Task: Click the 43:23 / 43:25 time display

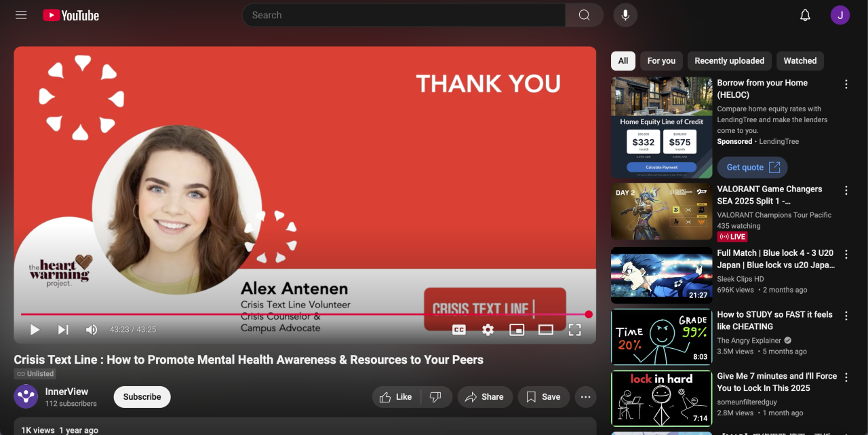Action: click(133, 330)
